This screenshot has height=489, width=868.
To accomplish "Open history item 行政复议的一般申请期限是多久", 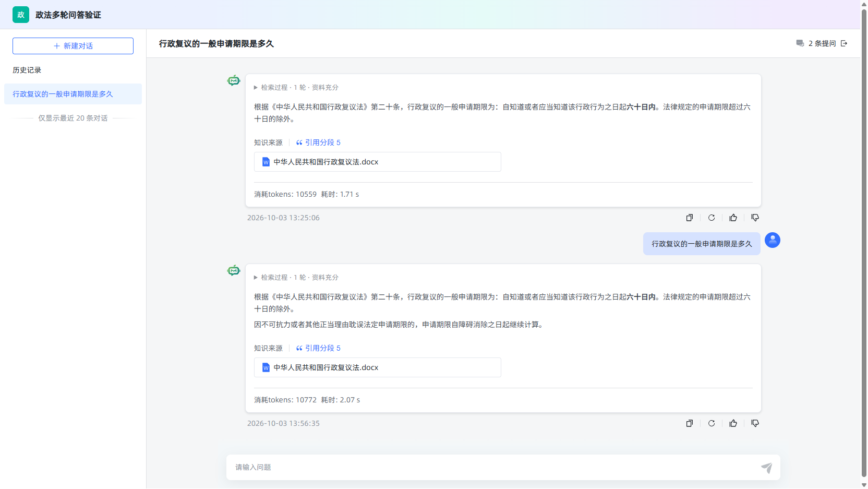I will click(x=73, y=94).
